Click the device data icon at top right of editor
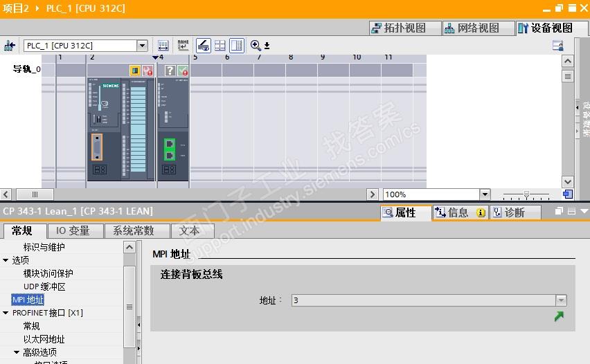 click(557, 46)
